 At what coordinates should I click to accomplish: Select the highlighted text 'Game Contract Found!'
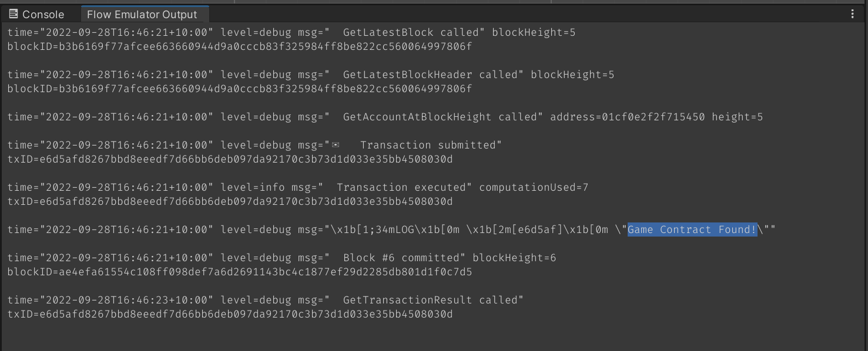692,230
